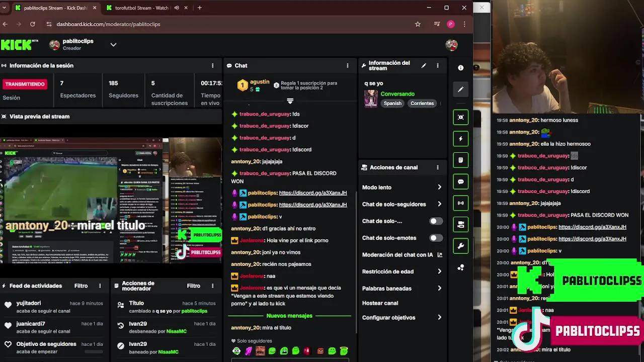The image size is (644, 362).
Task: Click agustin in the chat leaderboard
Action: click(260, 82)
